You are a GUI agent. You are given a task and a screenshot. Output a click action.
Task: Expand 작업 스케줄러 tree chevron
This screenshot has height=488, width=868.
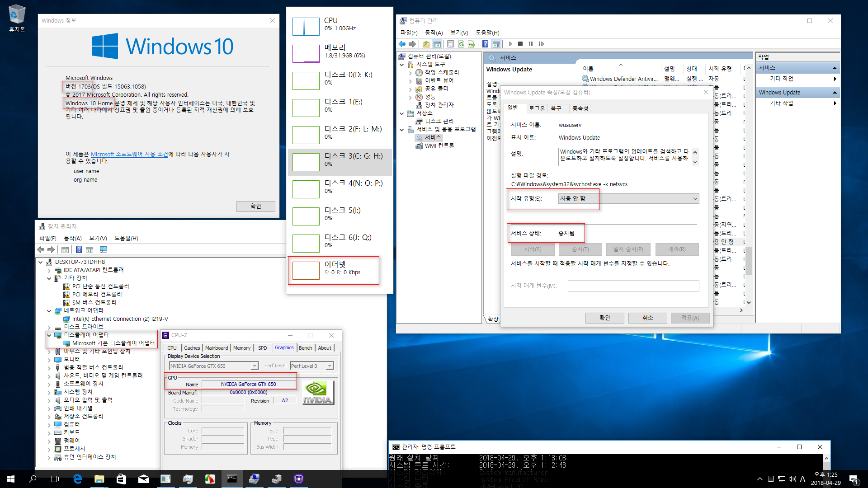pos(410,73)
